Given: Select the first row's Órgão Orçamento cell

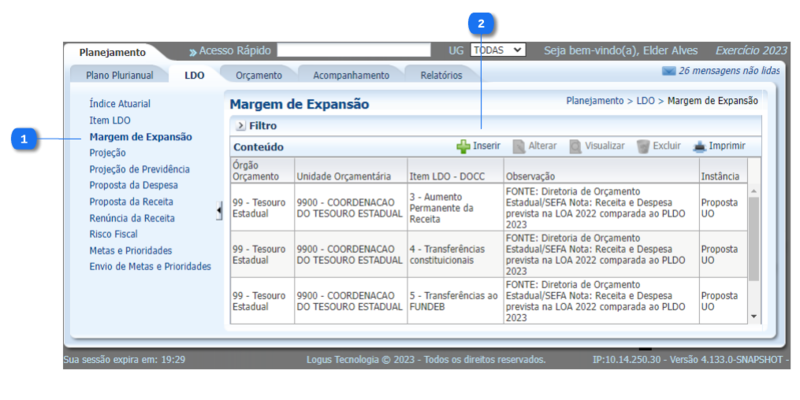Looking at the screenshot, I should (261, 205).
